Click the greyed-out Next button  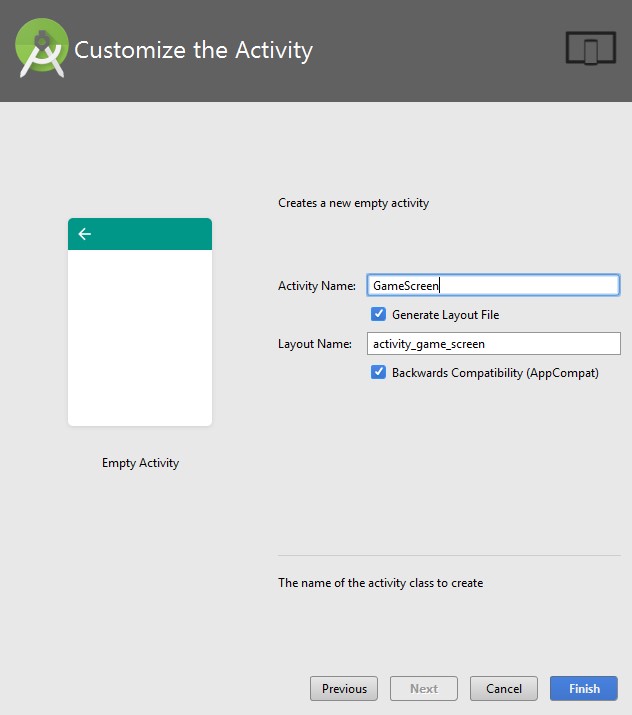point(424,688)
